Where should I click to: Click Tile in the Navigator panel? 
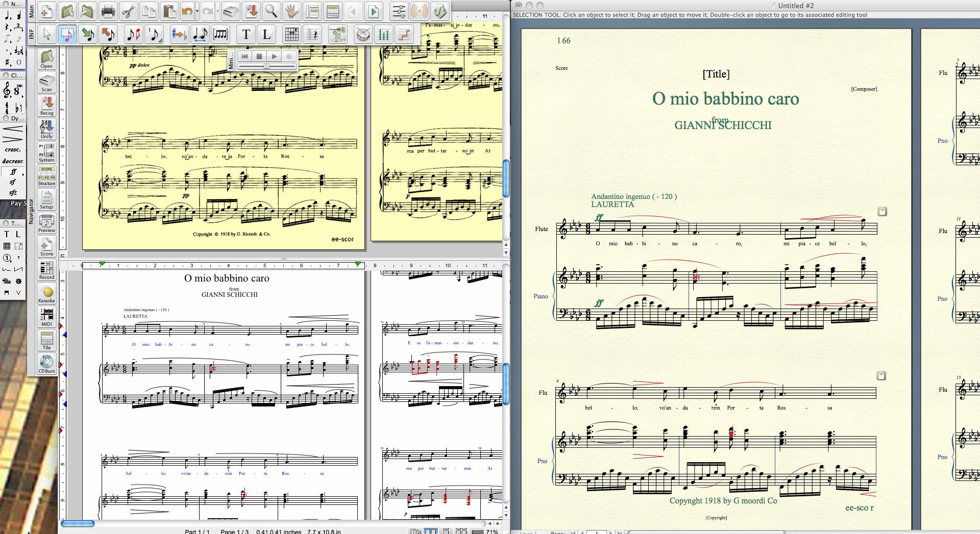pyautogui.click(x=46, y=341)
